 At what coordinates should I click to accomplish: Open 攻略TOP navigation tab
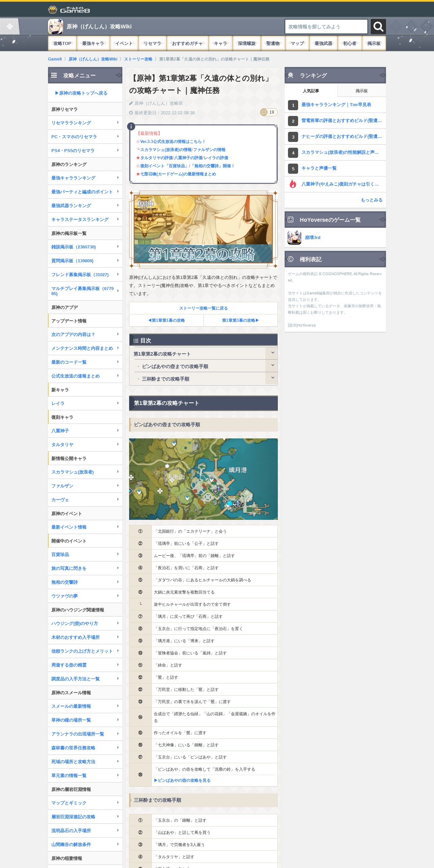[x=62, y=43]
